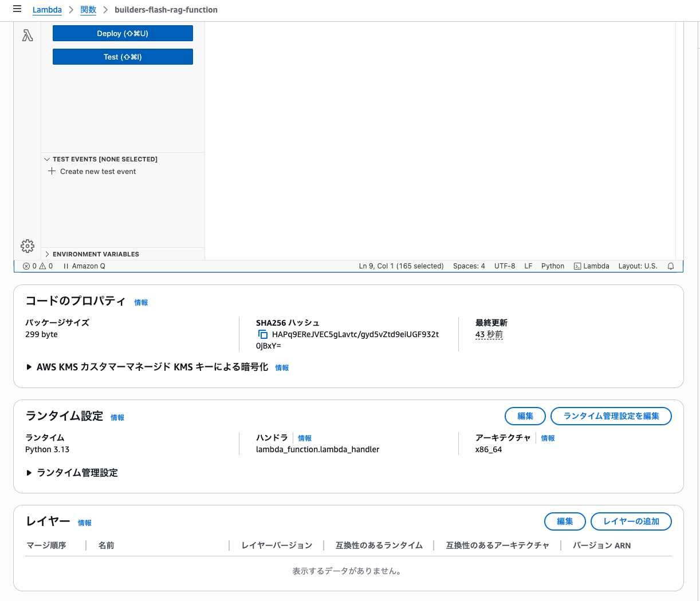Select the Lambda icon in the editor sidebar
The height and width of the screenshot is (601, 700).
coord(27,35)
